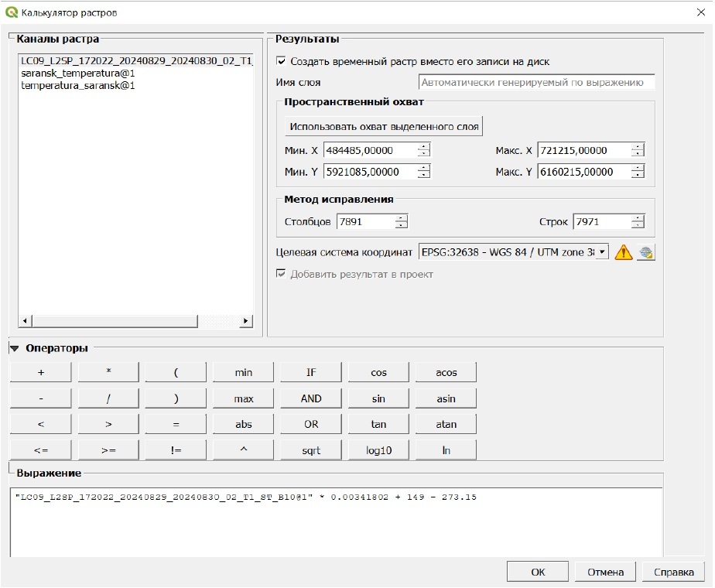The width and height of the screenshot is (715, 588).
Task: Open the target coordinate system dropdown
Action: (x=600, y=252)
